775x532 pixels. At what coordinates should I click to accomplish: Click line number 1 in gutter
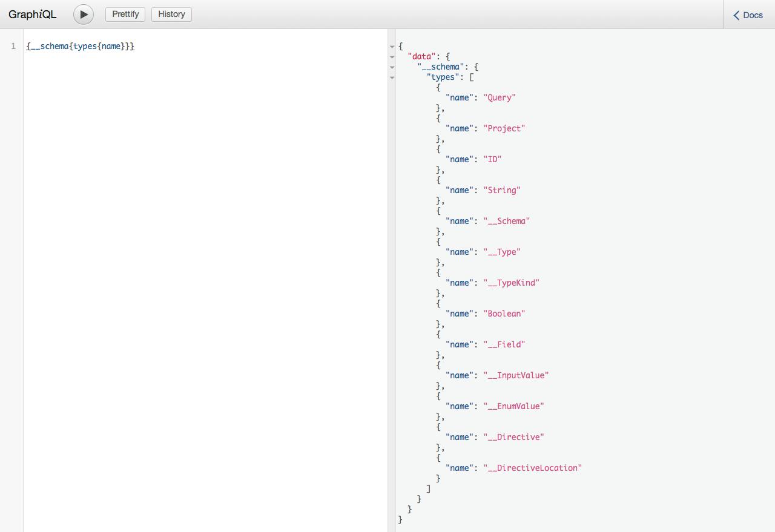click(13, 46)
